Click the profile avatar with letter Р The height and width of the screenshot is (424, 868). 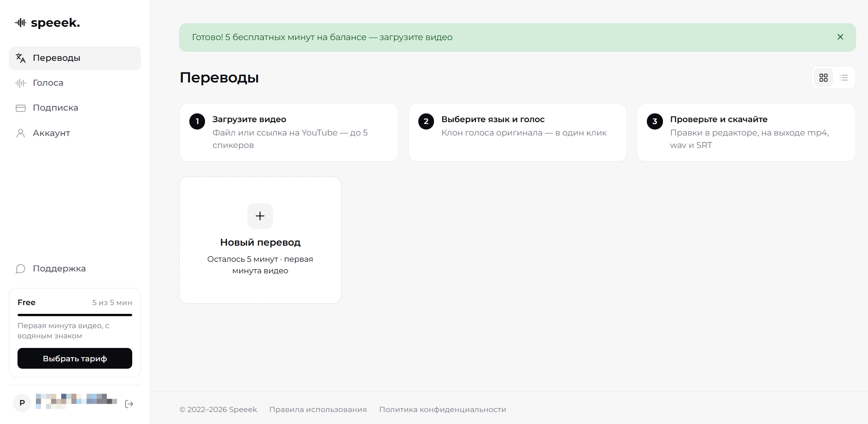pos(22,403)
